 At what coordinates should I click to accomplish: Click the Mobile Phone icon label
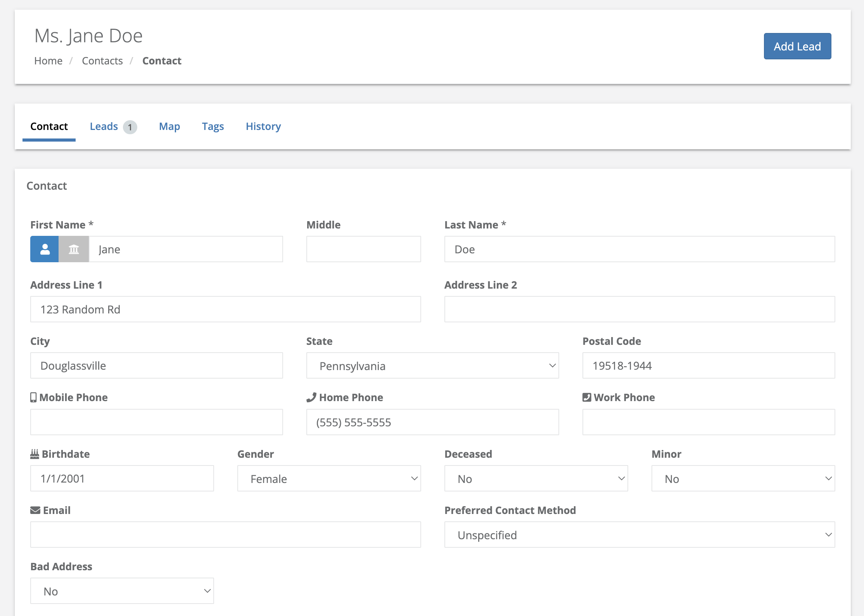(x=33, y=397)
